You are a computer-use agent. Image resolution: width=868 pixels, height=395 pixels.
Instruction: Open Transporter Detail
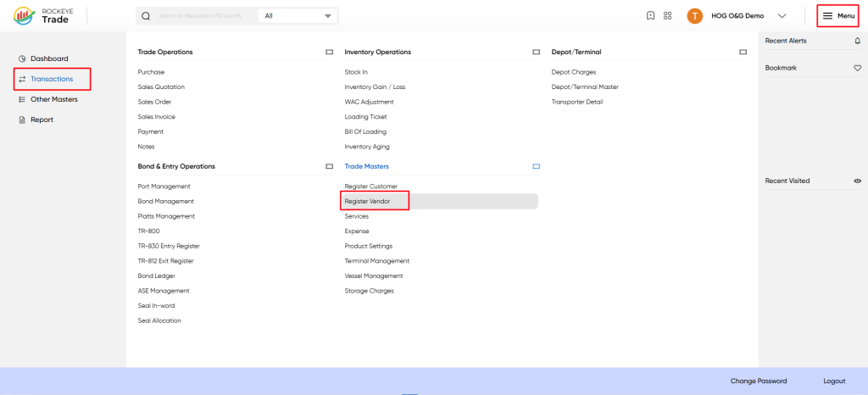pos(577,103)
